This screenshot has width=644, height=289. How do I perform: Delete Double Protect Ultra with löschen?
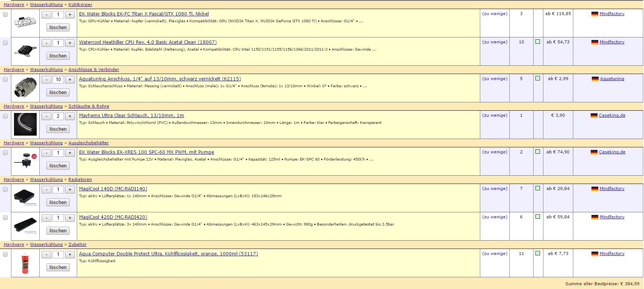coord(58,267)
